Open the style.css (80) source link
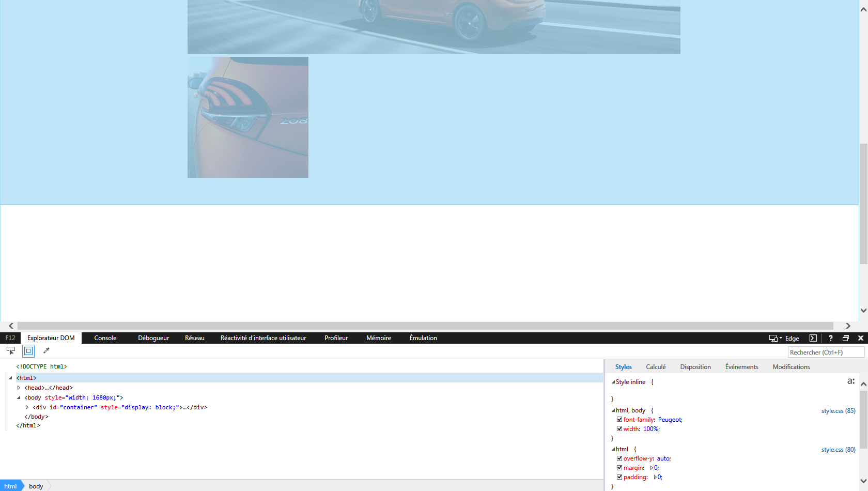The height and width of the screenshot is (491, 868). 838,450
